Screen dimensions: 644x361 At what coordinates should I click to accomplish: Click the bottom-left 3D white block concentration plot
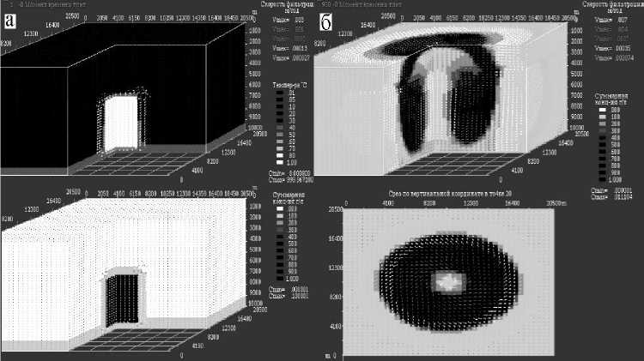point(123,275)
